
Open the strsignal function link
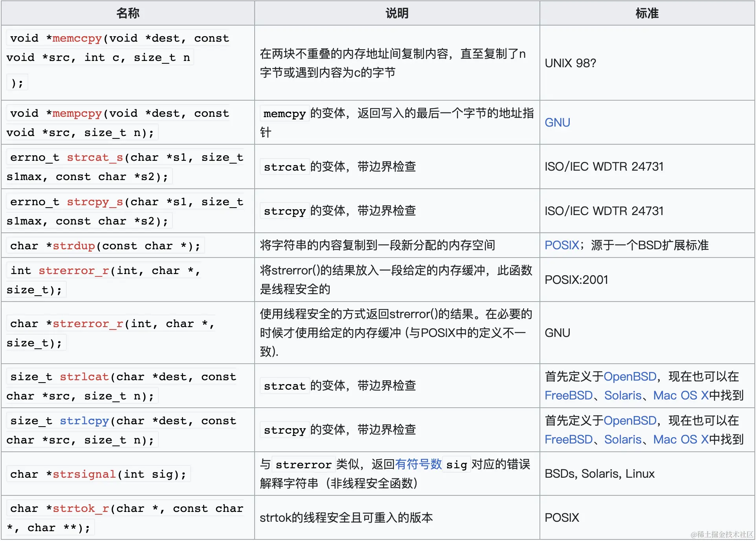tap(84, 475)
